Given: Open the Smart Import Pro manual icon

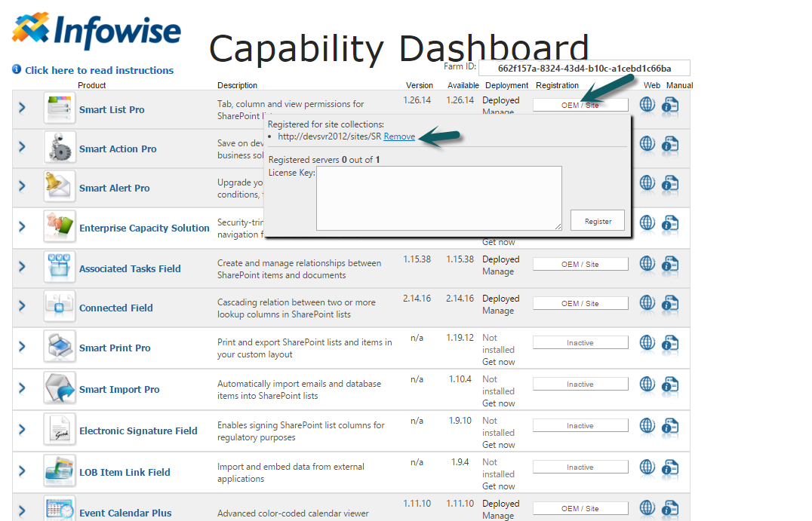Looking at the screenshot, I should [x=670, y=385].
